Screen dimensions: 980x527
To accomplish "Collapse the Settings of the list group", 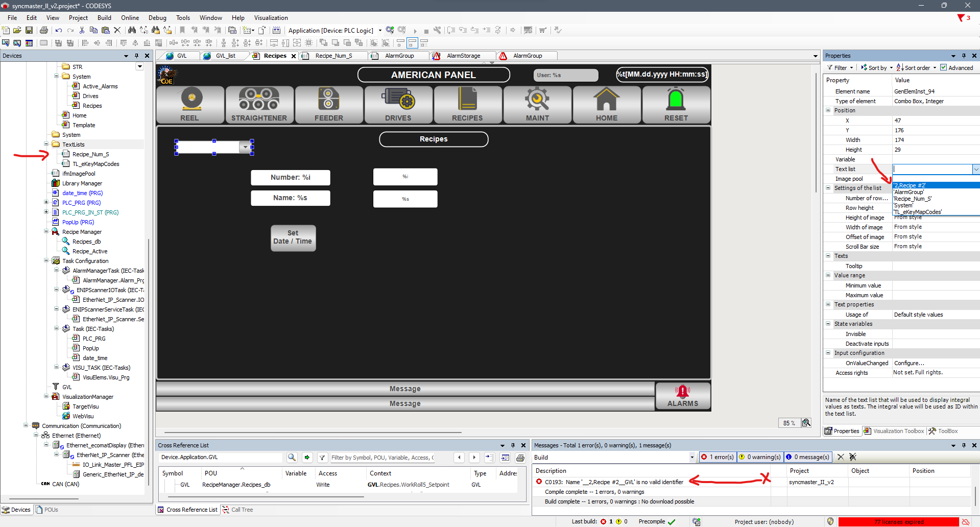I will (x=828, y=188).
